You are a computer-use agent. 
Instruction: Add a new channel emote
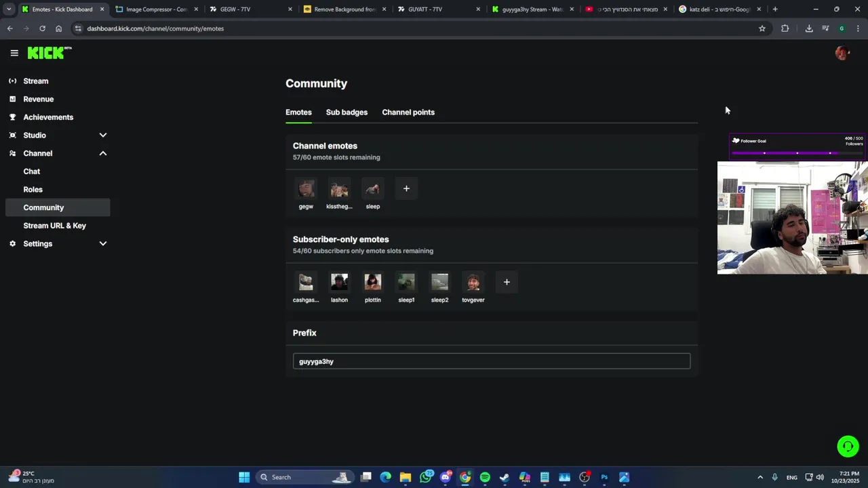tap(406, 188)
